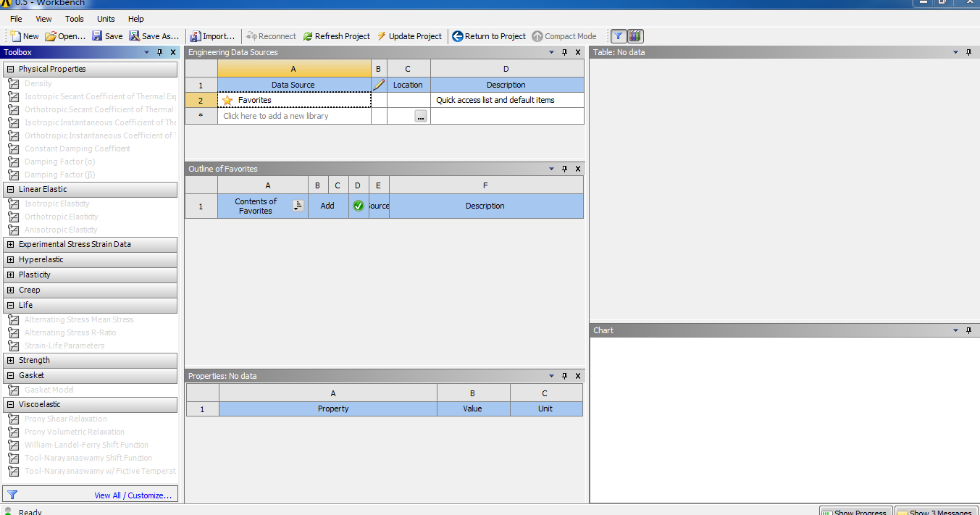Open the Units menu
Screen dimensions: 980x515
tap(106, 19)
